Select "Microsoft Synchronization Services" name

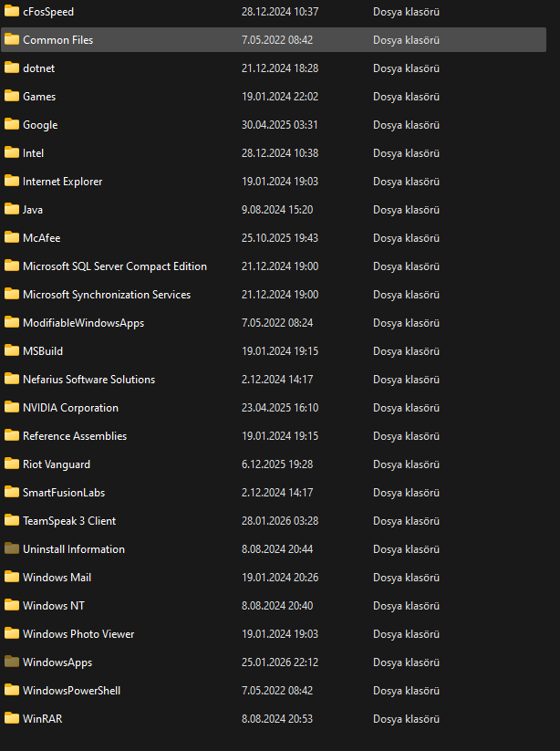107,295
